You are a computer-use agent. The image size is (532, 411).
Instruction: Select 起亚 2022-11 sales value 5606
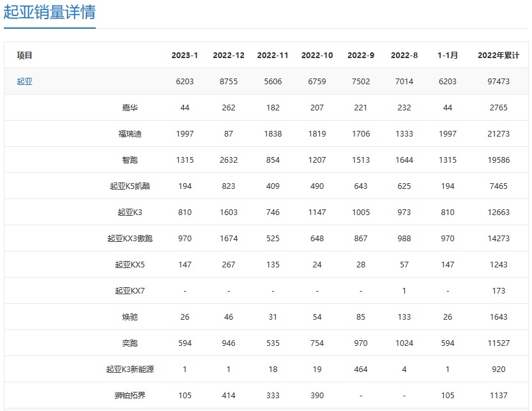[273, 82]
